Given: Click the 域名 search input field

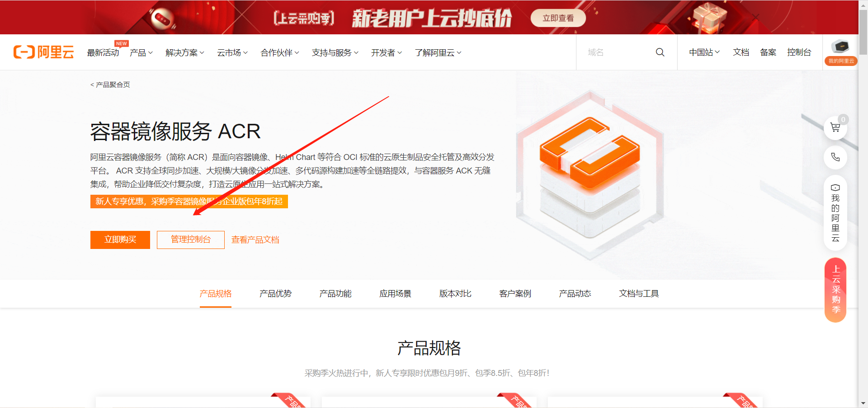Looking at the screenshot, I should 617,52.
